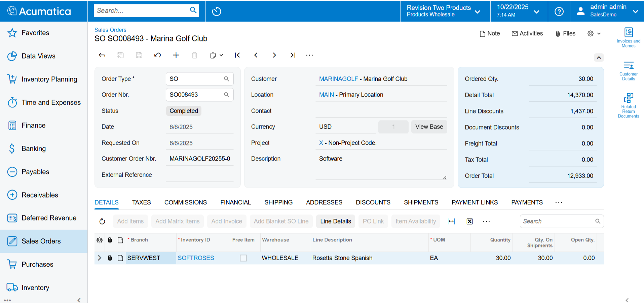This screenshot has height=303, width=644.
Task: Go to the first record
Action: (237, 55)
